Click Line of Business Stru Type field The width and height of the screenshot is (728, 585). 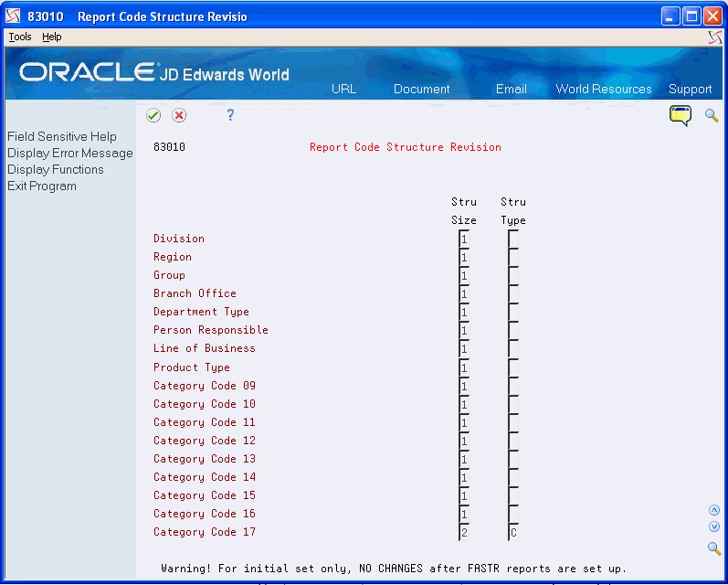point(513,349)
